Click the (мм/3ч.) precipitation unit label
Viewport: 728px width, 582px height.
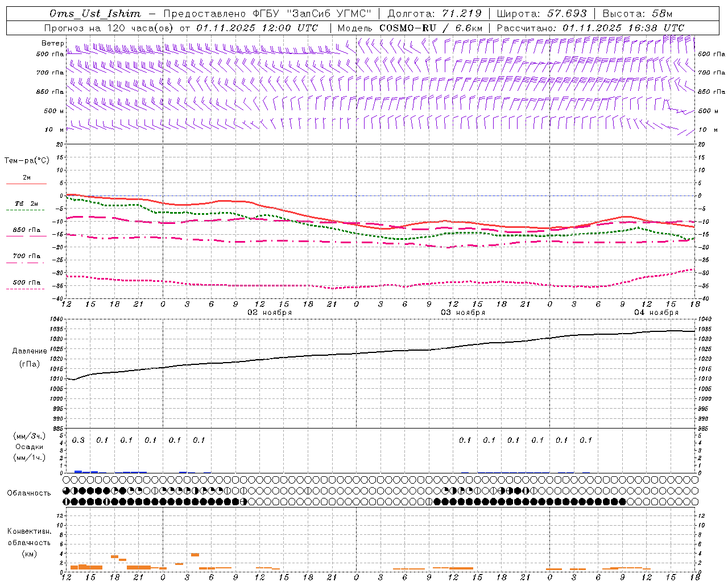(x=29, y=436)
